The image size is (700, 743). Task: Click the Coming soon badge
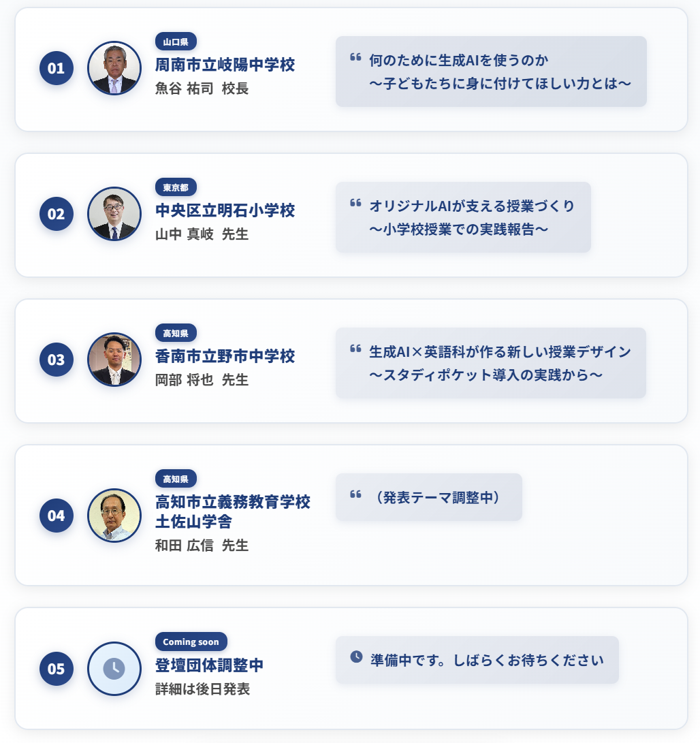[x=191, y=642]
